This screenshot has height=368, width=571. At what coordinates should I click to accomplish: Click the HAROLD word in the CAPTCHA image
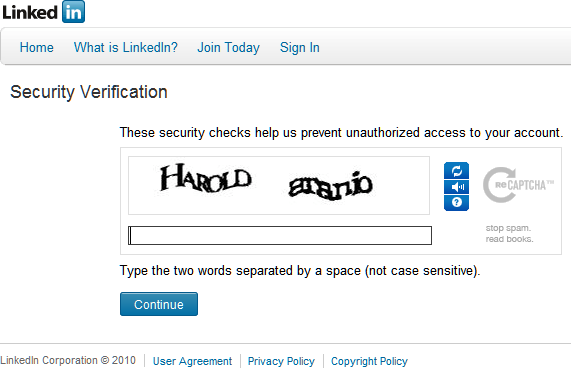coord(206,178)
